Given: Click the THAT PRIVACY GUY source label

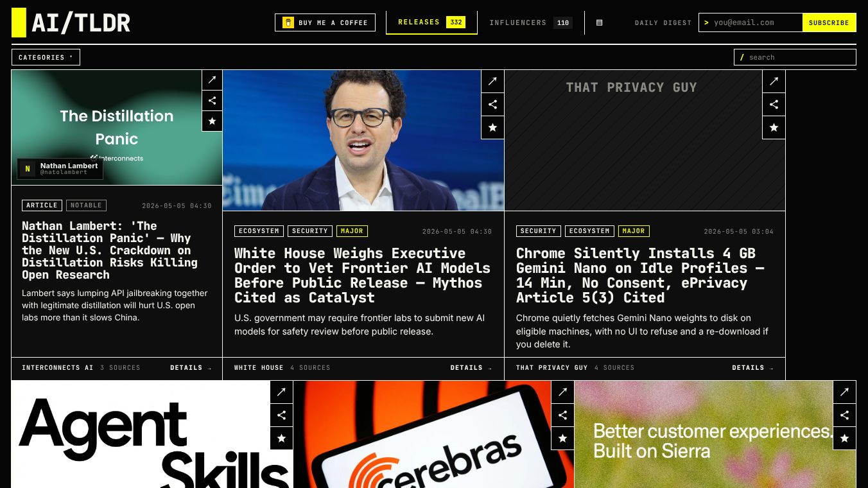Looking at the screenshot, I should coord(552,368).
